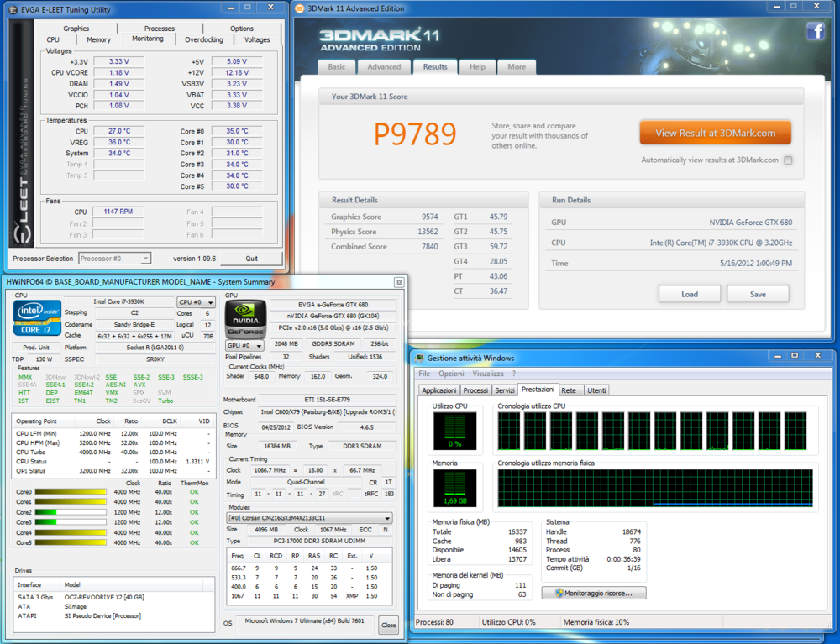The image size is (840, 644).
Task: Click the Core2 usage bar in HWiNFO
Action: [x=71, y=512]
